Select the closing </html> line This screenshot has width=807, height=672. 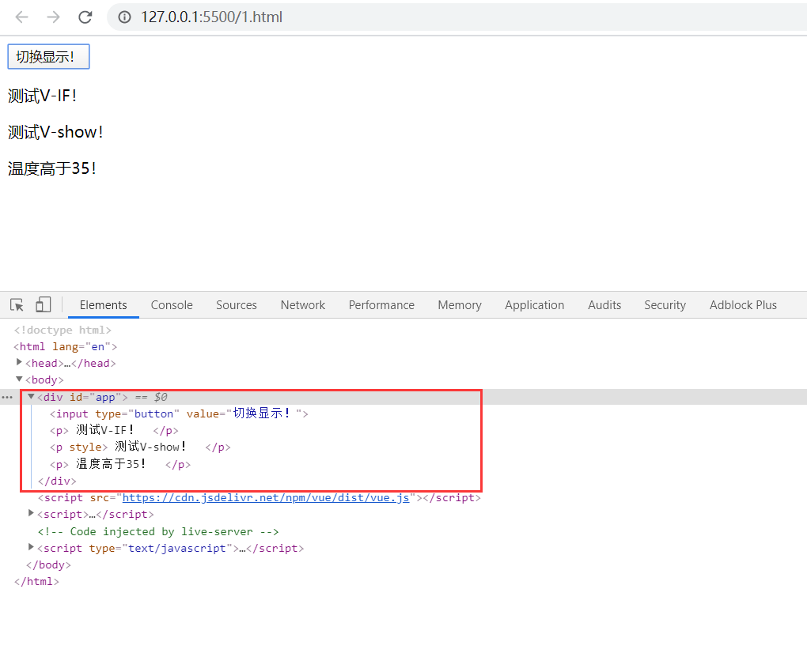click(x=36, y=582)
